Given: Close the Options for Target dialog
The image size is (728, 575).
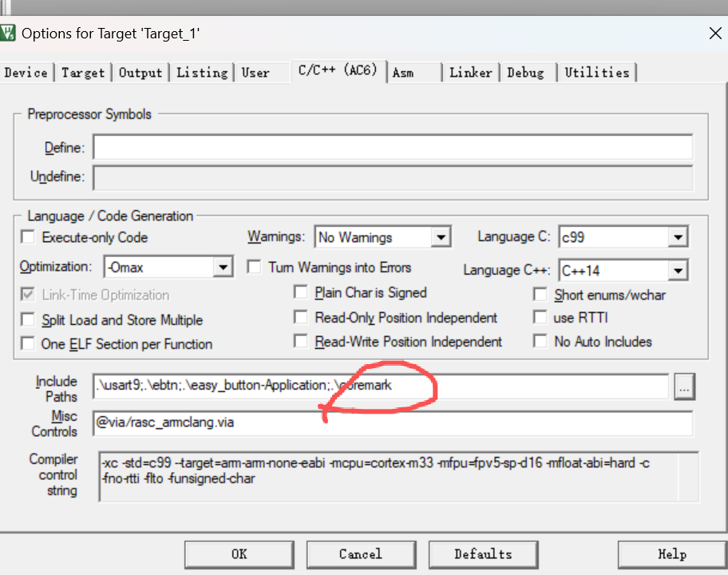Looking at the screenshot, I should click(x=715, y=34).
